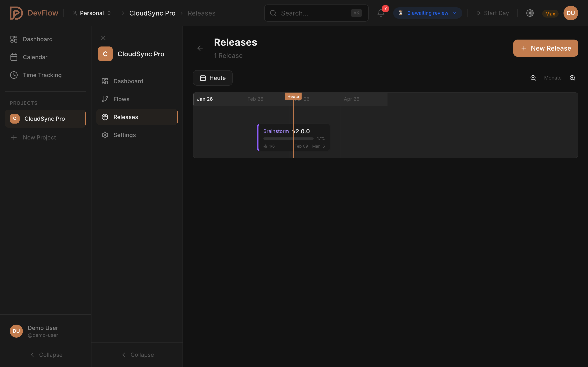Jump to today using the Heute button
The height and width of the screenshot is (367, 588).
pyautogui.click(x=212, y=78)
